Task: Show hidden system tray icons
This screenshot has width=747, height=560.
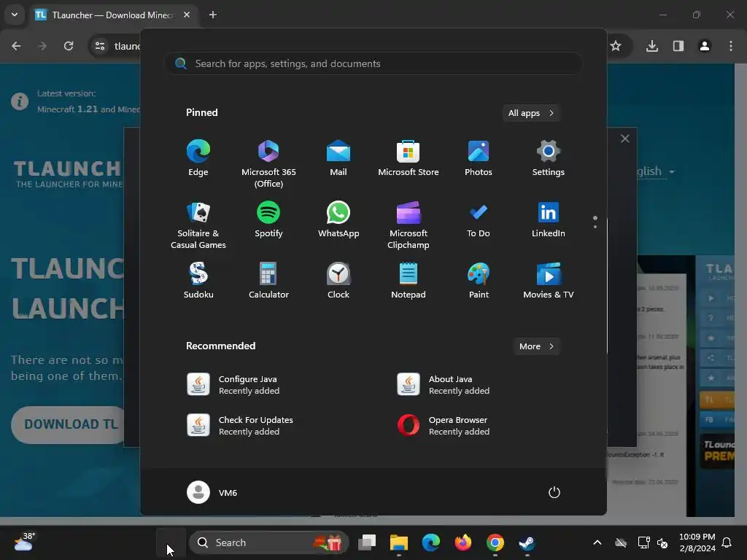Action: tap(597, 542)
